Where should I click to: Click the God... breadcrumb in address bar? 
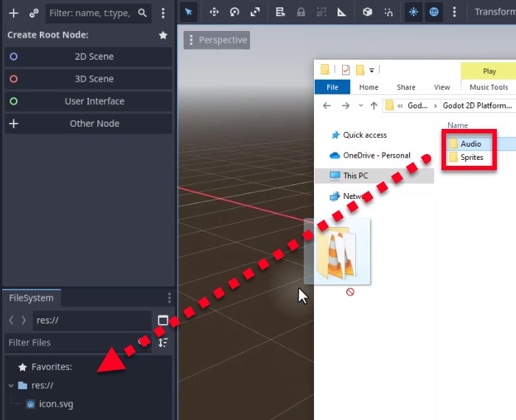(418, 105)
